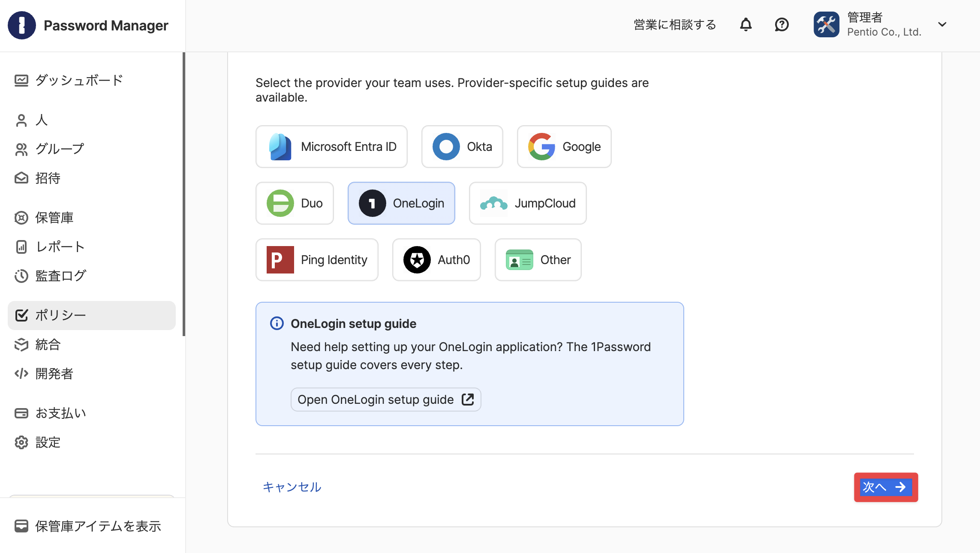Click the vault icon next to 保管庫
The width and height of the screenshot is (980, 553).
21,218
